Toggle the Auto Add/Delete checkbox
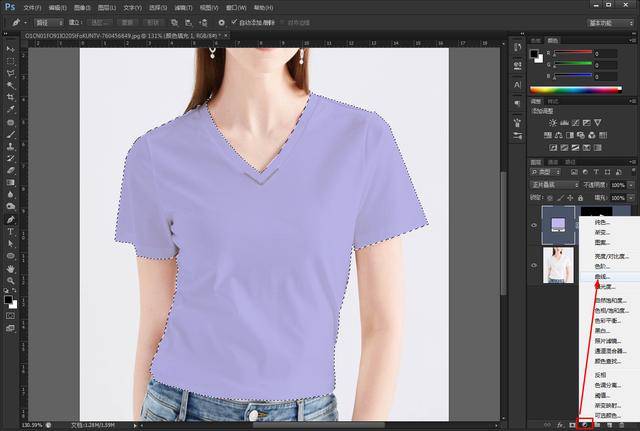The width and height of the screenshot is (640, 431). 235,20
